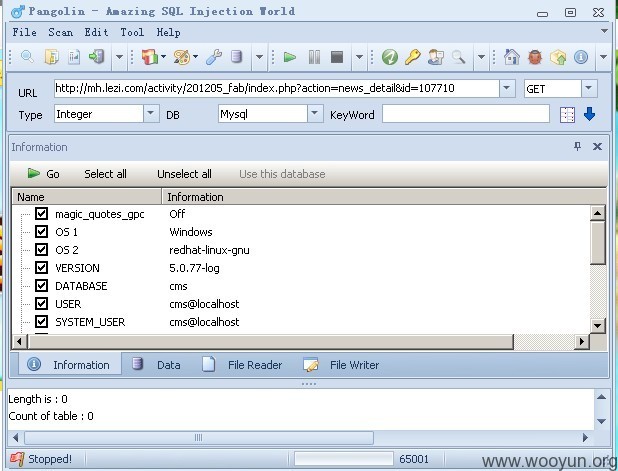Screen dimensions: 618x471
Task: Click the Stopped flag status icon
Action: click(x=17, y=459)
